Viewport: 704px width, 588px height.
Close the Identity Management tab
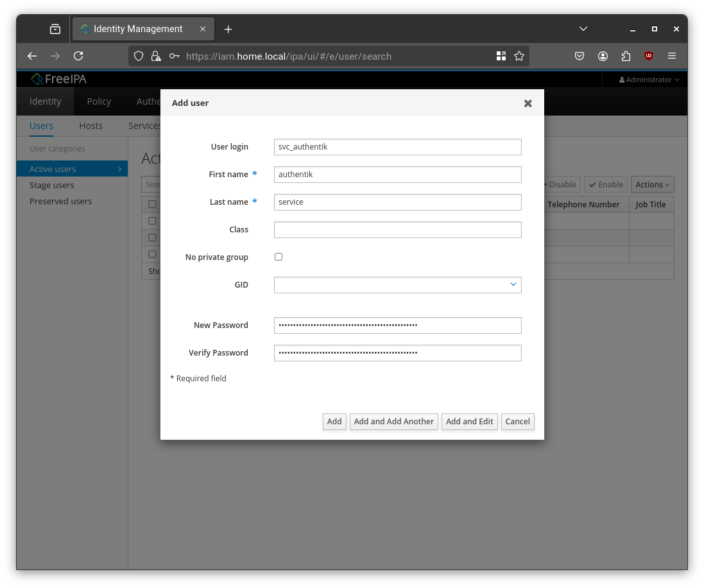point(203,29)
